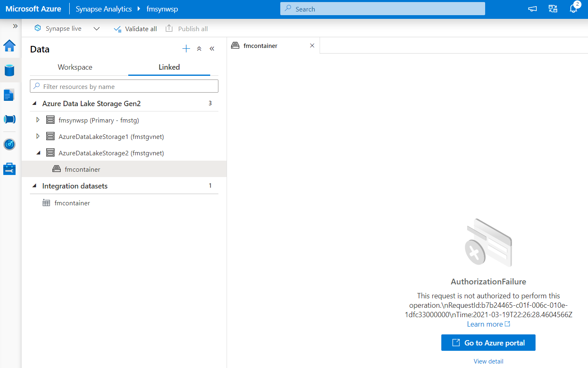Open the Data hub icon
This screenshot has height=368, width=588.
click(9, 70)
